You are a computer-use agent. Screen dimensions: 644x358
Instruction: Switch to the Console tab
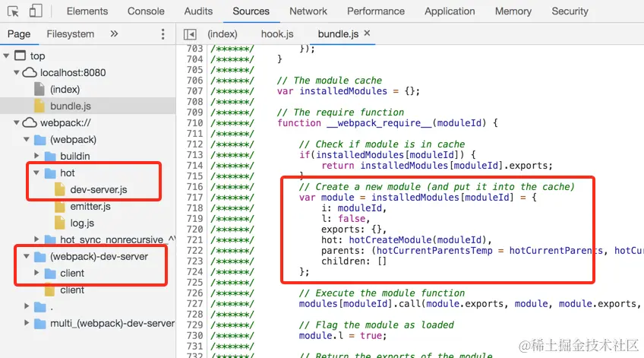(146, 11)
